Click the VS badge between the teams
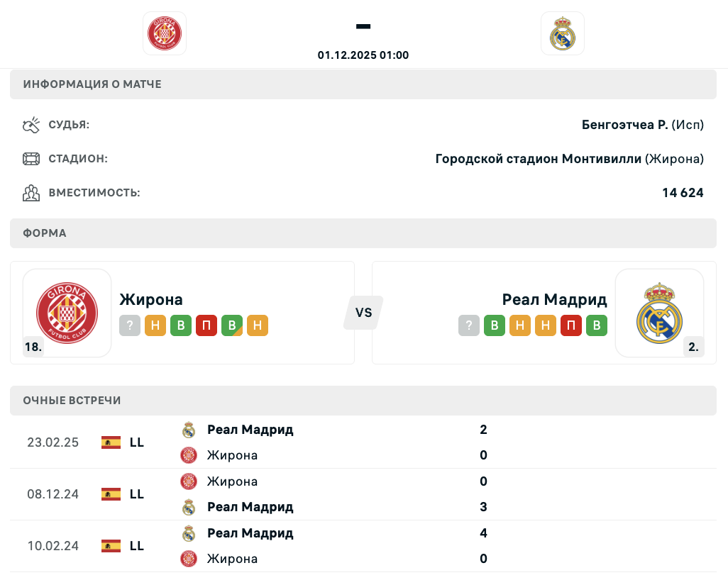Image resolution: width=728 pixels, height=580 pixels. click(363, 313)
